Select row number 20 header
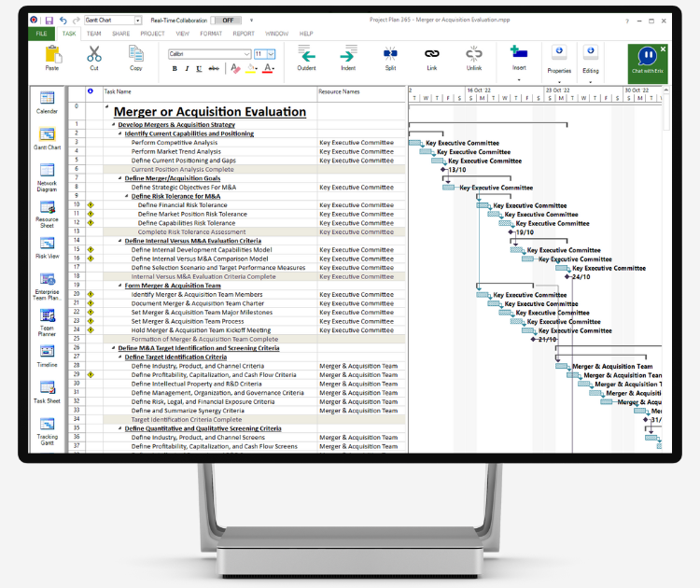The image size is (700, 588). coord(77,294)
